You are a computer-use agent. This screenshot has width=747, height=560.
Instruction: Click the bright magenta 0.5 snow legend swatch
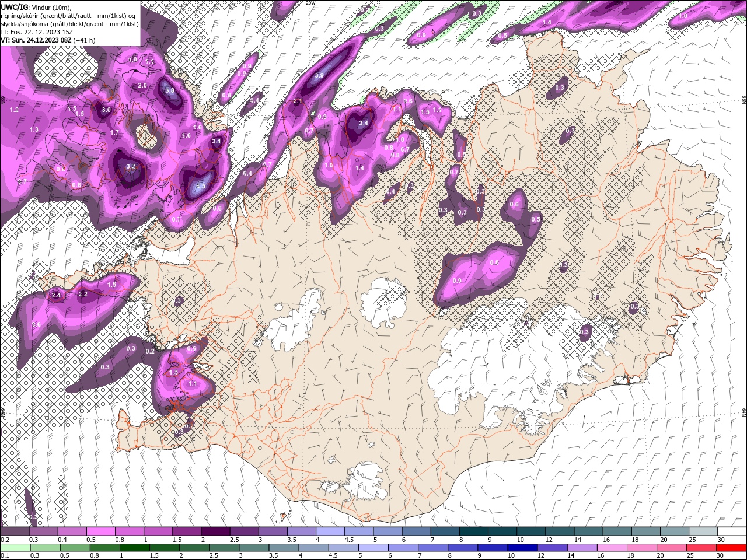coord(100,531)
